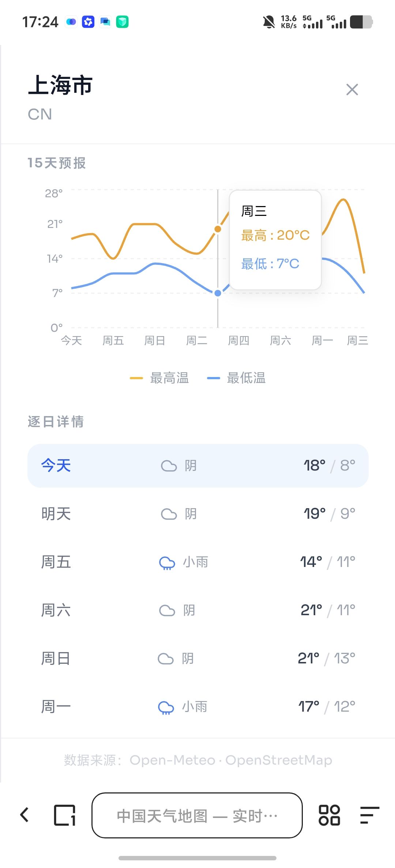The image size is (395, 868).
Task: Tap the battery indicator in status bar
Action: tap(361, 22)
